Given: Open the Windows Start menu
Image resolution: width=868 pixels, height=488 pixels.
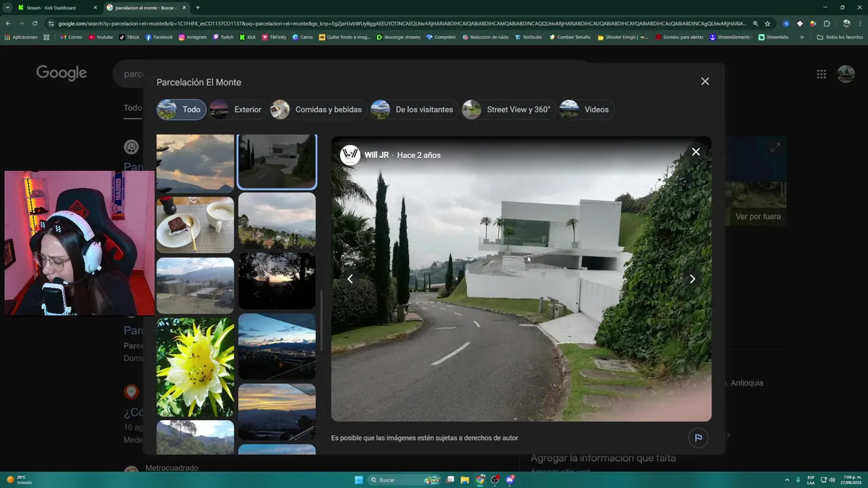Looking at the screenshot, I should pos(359,480).
